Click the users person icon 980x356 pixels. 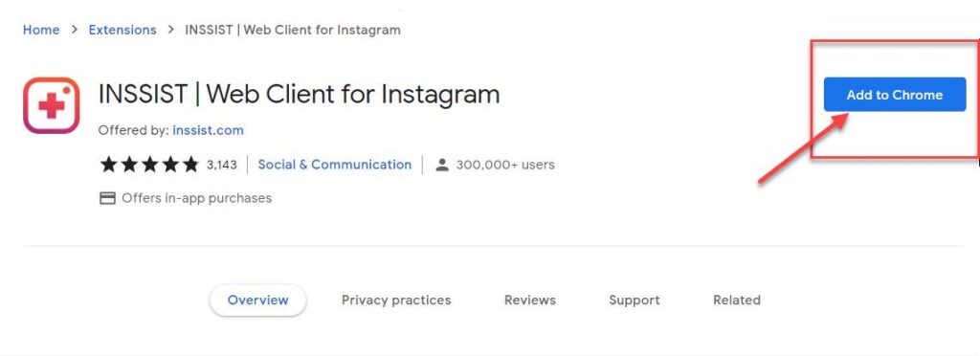[x=442, y=165]
